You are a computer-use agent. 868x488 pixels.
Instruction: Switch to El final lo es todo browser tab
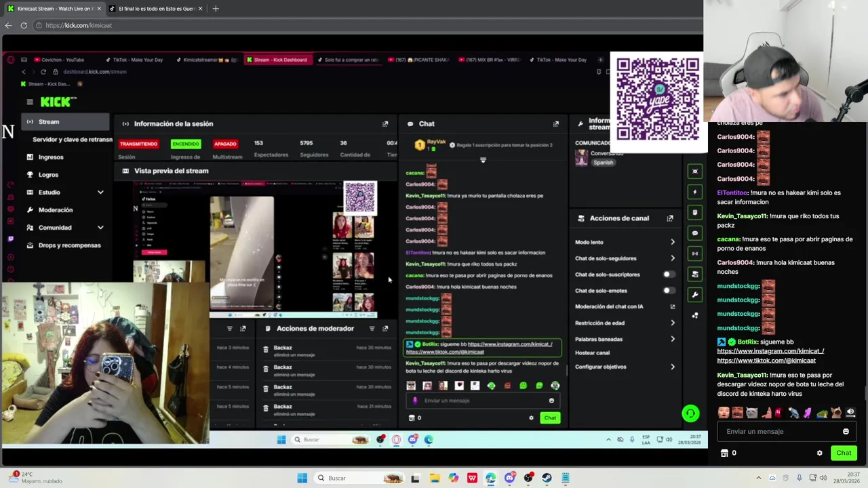coord(157,8)
